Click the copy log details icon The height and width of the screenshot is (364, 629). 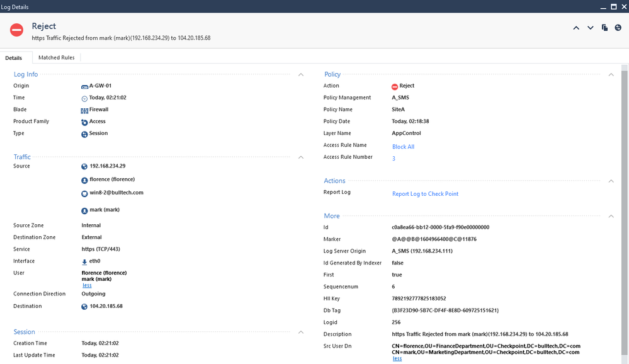click(604, 28)
